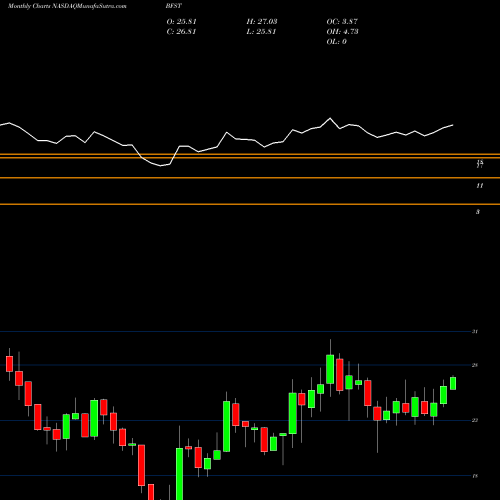Click the last green candlestick on the right
Viewport: 500px width, 500px height.
[453, 383]
